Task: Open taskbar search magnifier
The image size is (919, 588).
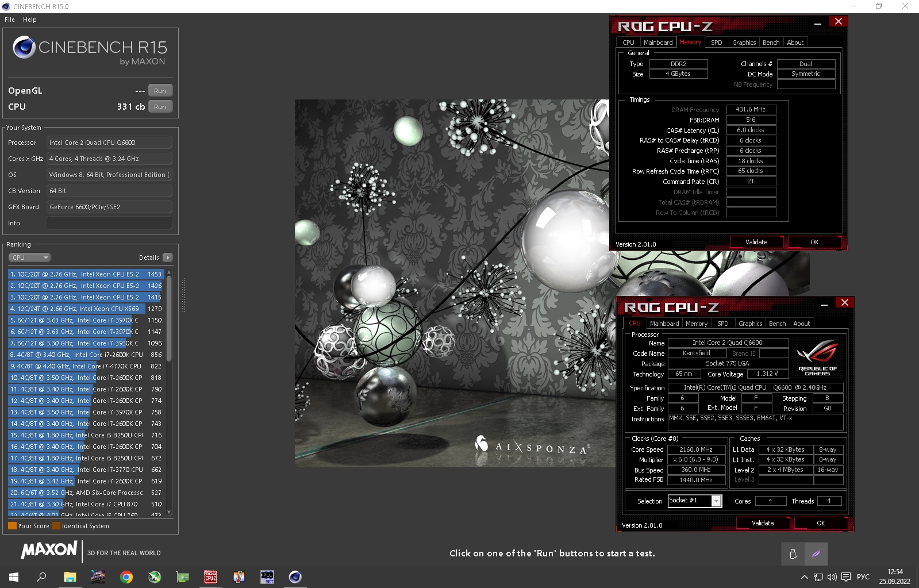Action: (41, 577)
